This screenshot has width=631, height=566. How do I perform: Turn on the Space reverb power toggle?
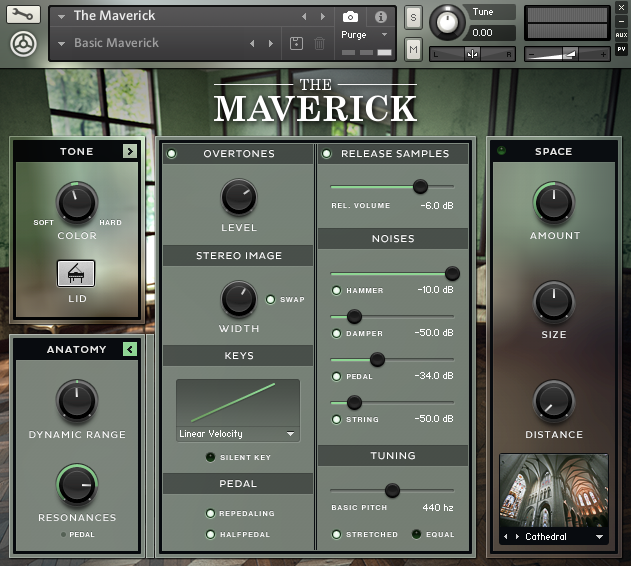[x=501, y=151]
